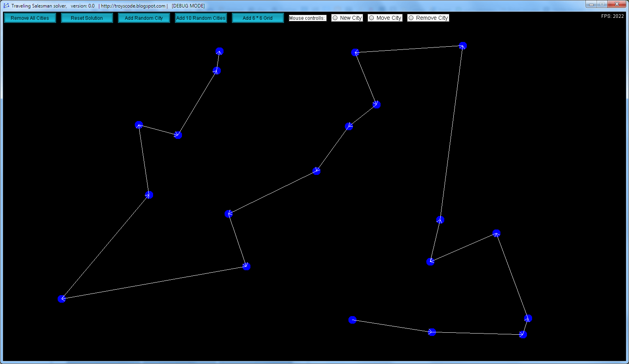Click the city node at the top-right of the route
The width and height of the screenshot is (629, 364).
(463, 46)
